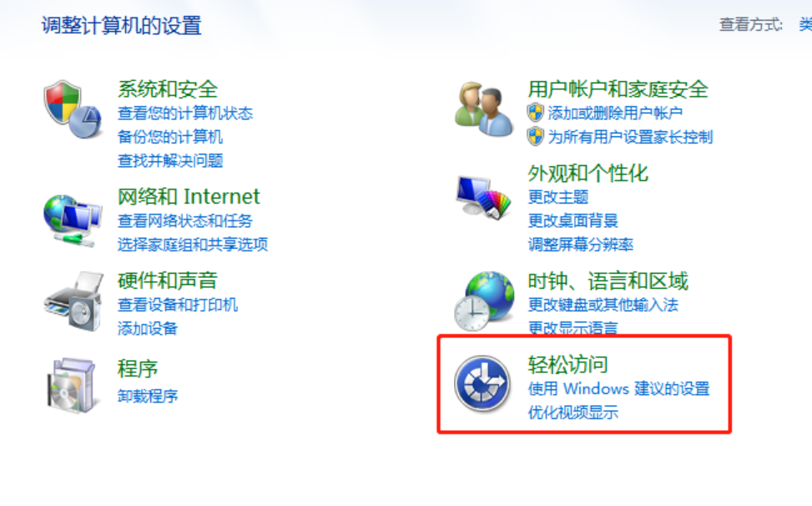Open the System and Security shield icon
Image resolution: width=812 pixels, height=506 pixels.
point(73,109)
